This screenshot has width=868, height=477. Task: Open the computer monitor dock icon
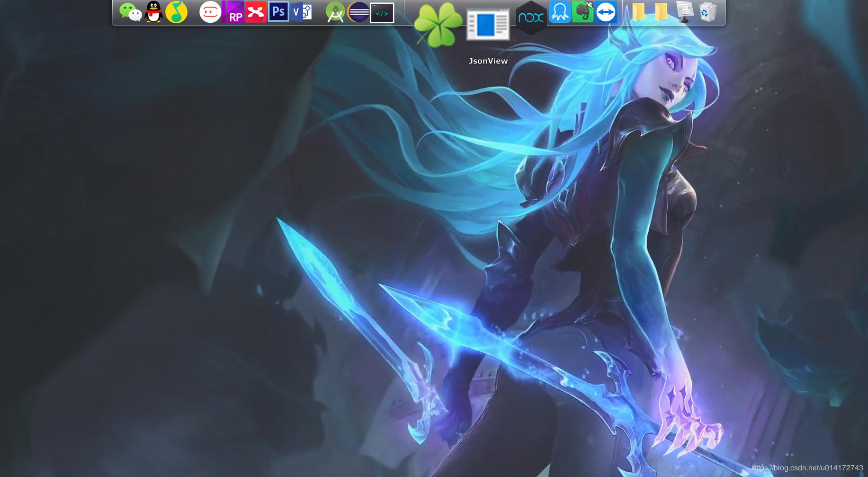tap(685, 12)
